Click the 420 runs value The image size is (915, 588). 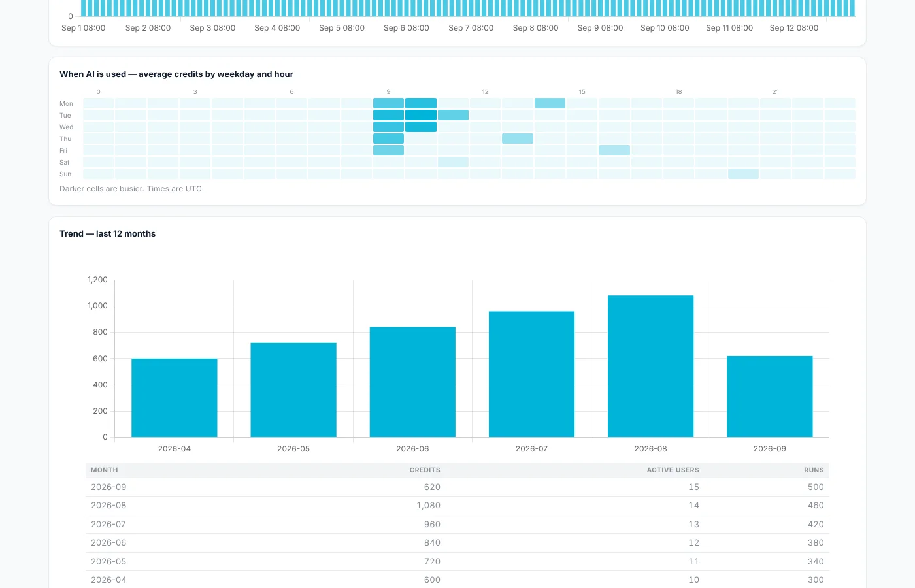(816, 525)
